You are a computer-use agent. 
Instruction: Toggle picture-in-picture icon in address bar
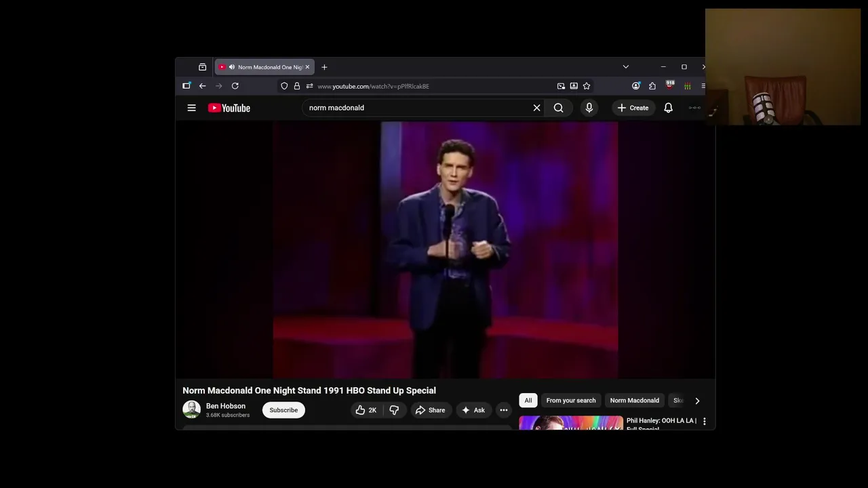point(561,86)
